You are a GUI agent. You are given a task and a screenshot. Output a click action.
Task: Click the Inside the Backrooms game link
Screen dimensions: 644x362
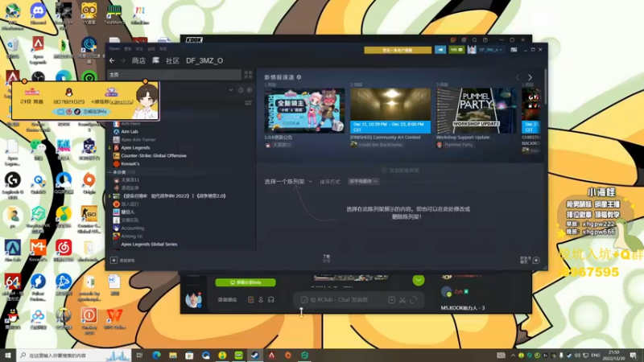380,145
